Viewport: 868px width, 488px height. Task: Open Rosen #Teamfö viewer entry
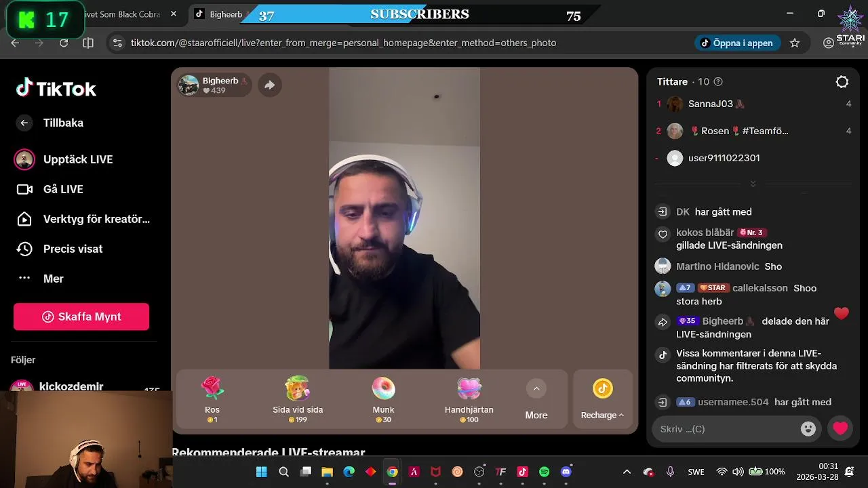(x=738, y=131)
